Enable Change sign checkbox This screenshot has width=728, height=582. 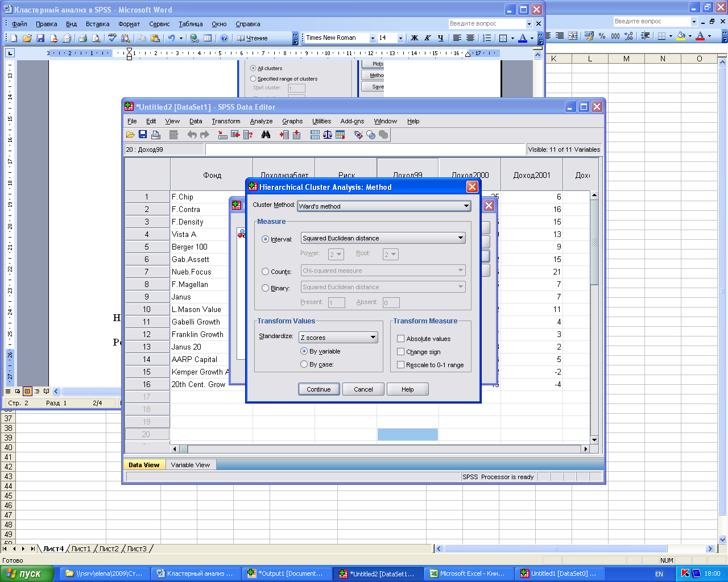pos(400,352)
